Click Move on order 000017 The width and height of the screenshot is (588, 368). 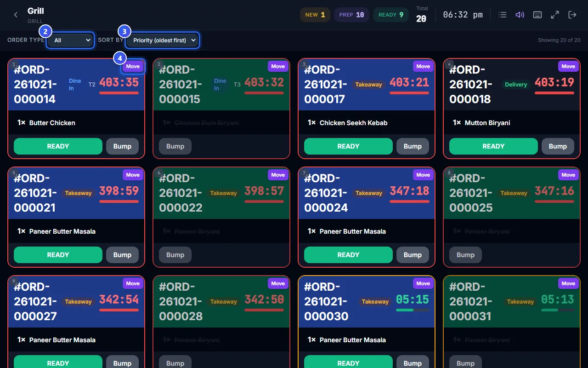pos(423,66)
